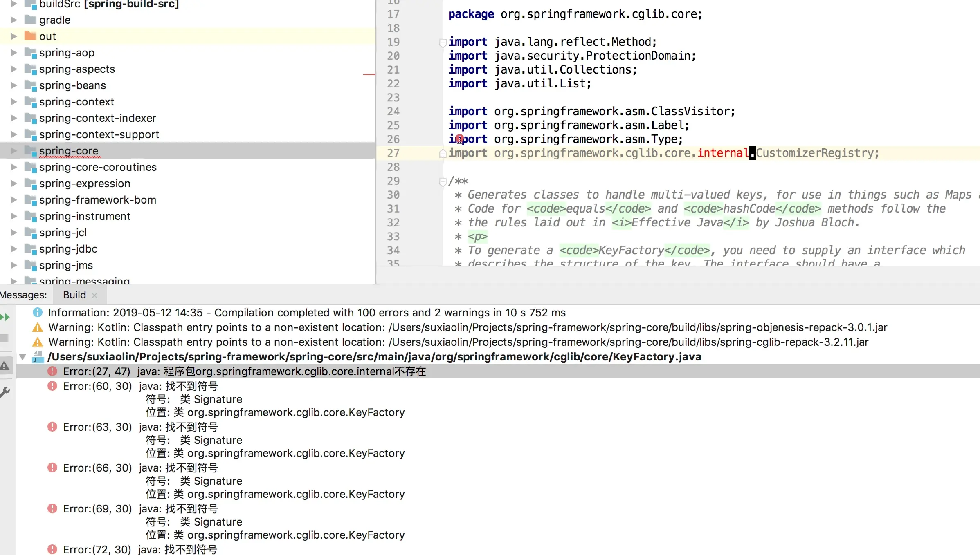Toggle the Javadoc fold marker on line 29
The image size is (980, 555).
tap(442, 181)
